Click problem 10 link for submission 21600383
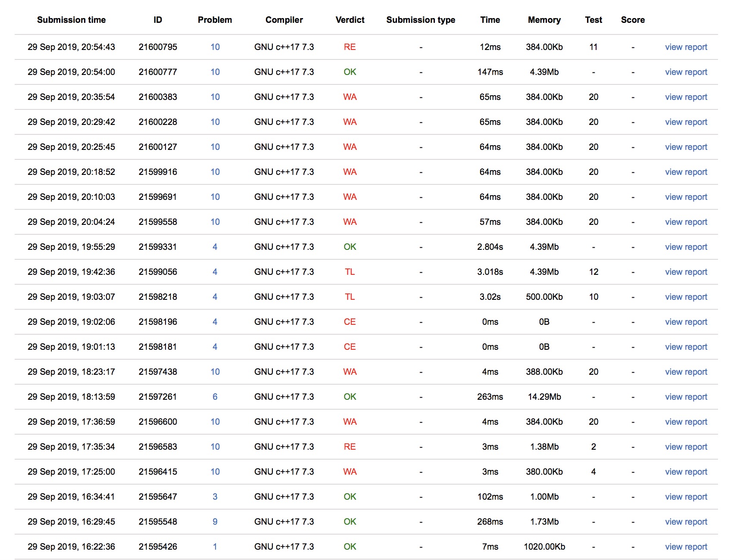 coord(215,97)
